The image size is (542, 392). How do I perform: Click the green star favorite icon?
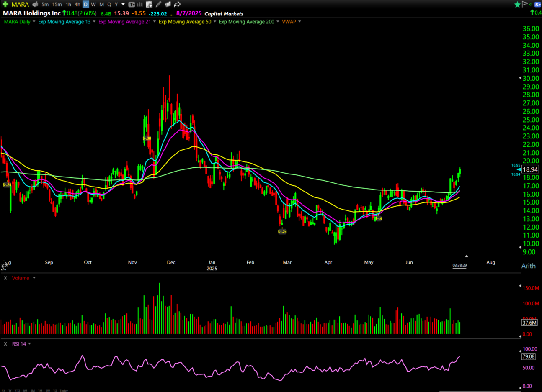(517, 4)
